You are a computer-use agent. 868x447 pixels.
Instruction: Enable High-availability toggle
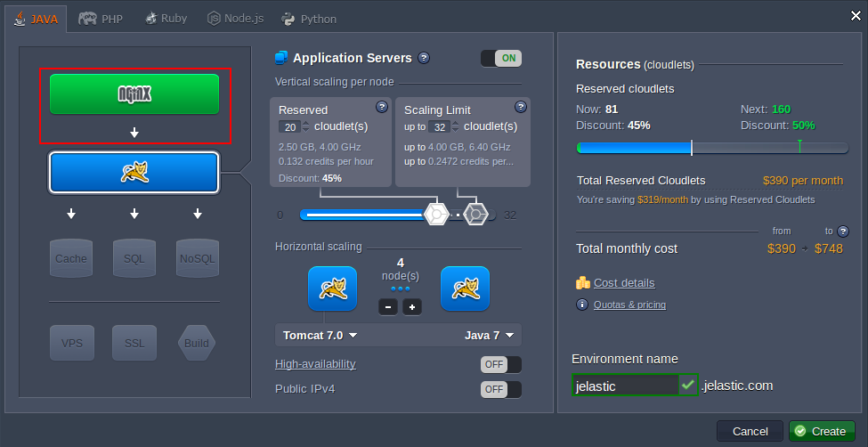tap(501, 364)
